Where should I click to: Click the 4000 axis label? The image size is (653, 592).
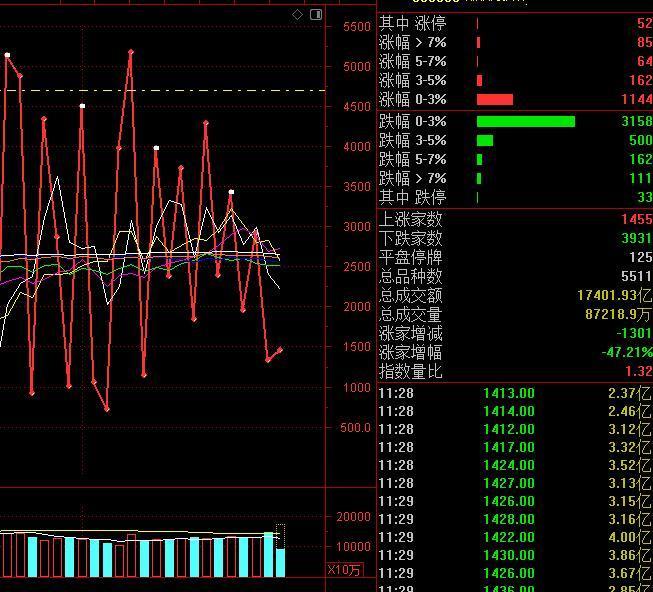357,147
